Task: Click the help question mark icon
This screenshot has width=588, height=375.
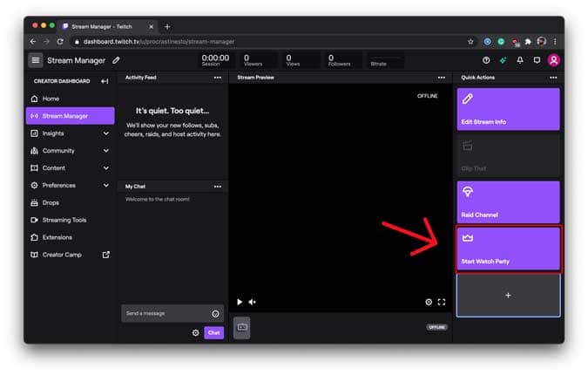Action: pos(486,60)
